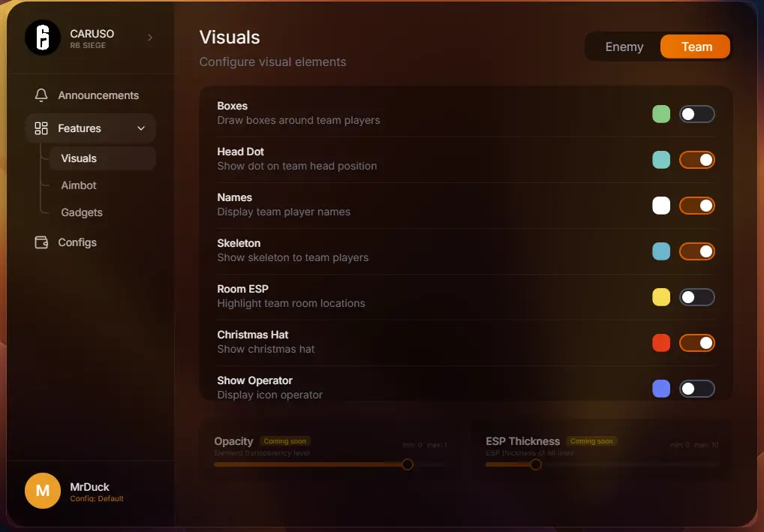
Task: Open the Configs page
Action: [x=77, y=242]
